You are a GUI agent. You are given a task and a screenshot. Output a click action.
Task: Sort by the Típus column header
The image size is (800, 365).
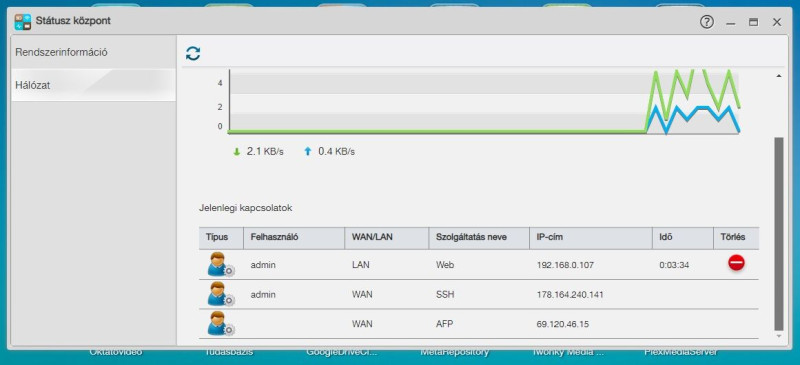(x=221, y=238)
